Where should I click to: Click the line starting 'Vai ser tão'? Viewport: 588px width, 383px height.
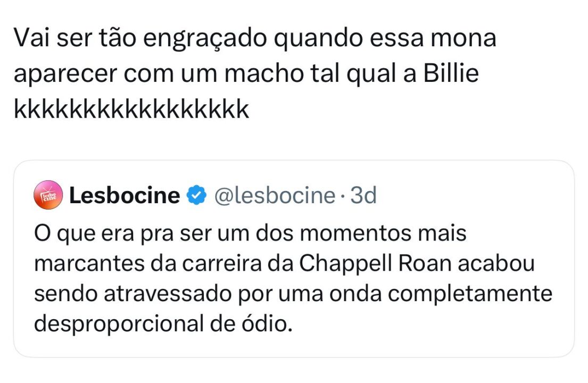[254, 39]
